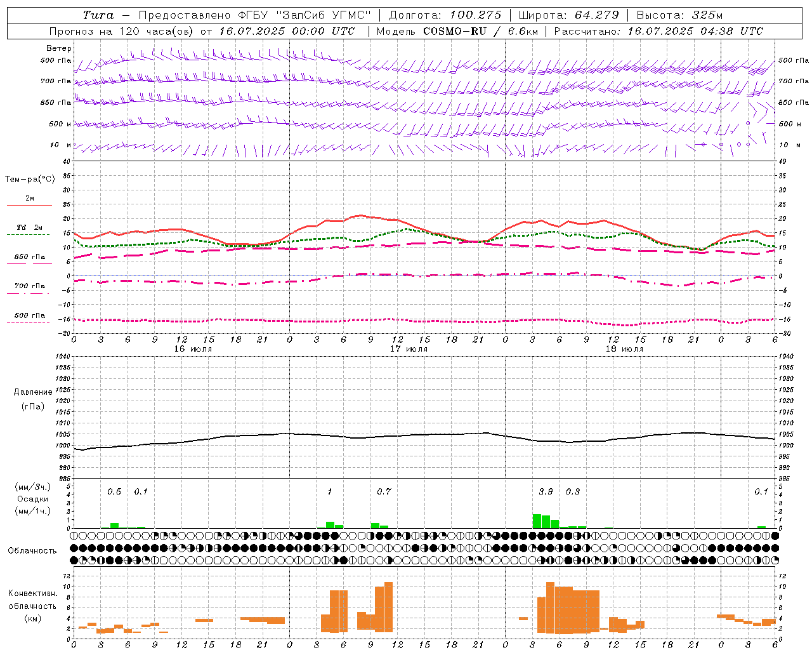Click the '1' precipitation amount value

[x=330, y=492]
